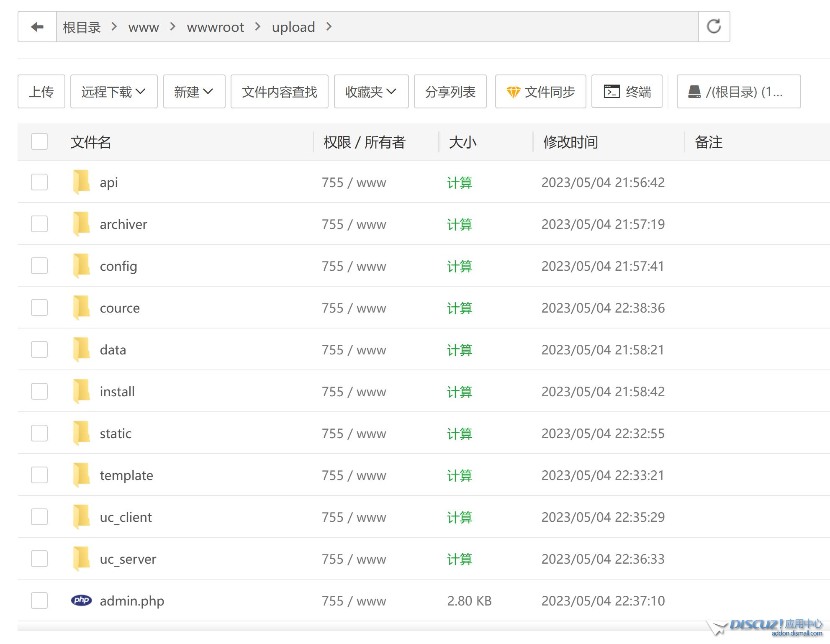Viewport: 830px width, 644px height.
Task: Click the admin.php PHP file icon
Action: [x=81, y=600]
